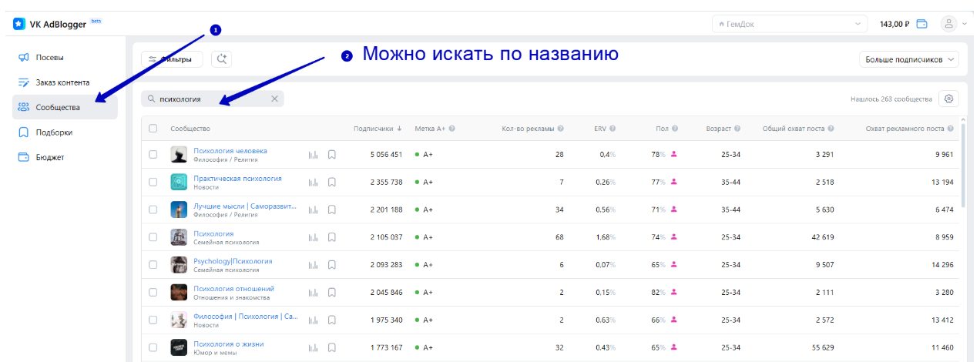This screenshot has height=362, width=980.
Task: Click the AI search icon beside Фильтры
Action: [x=221, y=59]
